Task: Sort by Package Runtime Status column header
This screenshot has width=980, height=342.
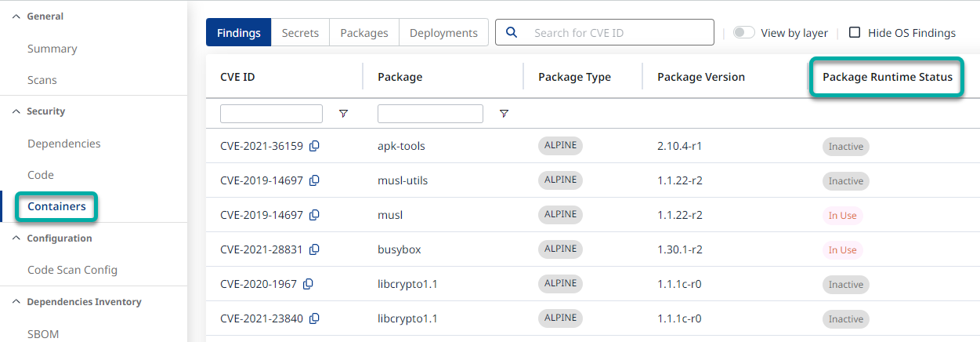Action: tap(887, 77)
